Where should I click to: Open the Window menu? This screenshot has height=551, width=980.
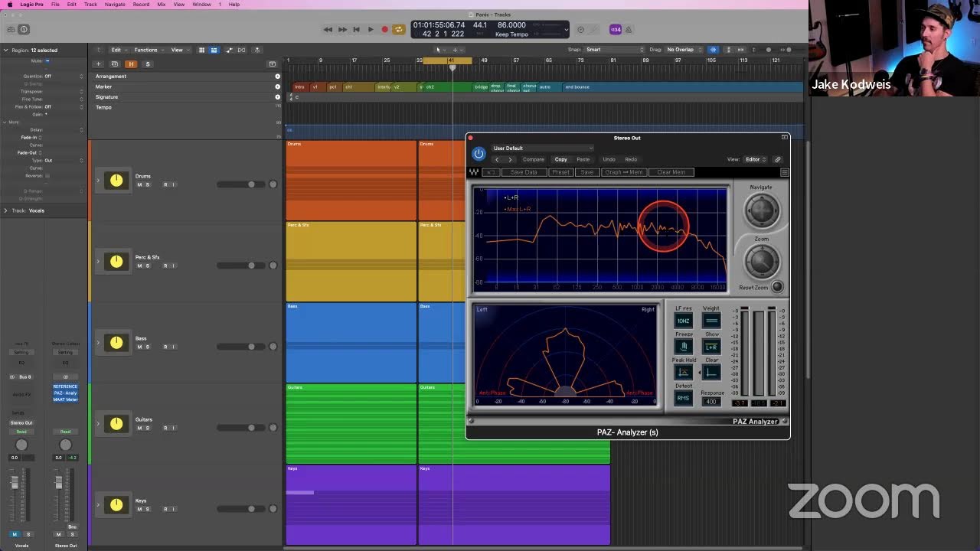(201, 5)
